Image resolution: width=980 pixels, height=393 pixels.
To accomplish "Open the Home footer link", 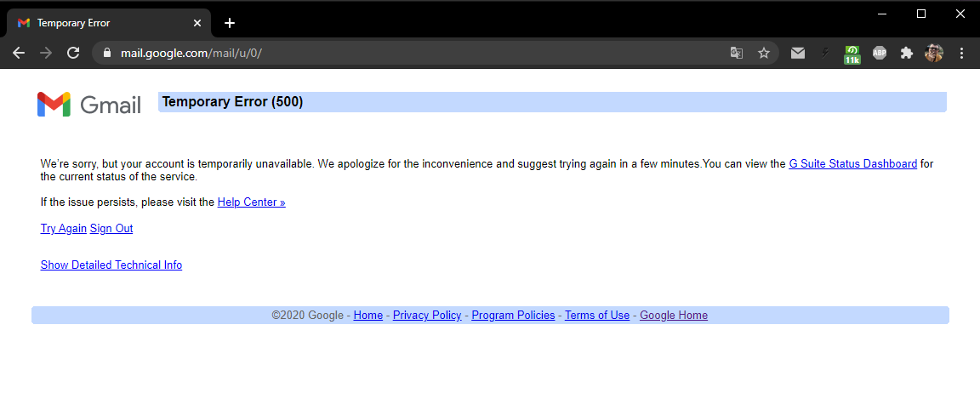I will click(368, 315).
